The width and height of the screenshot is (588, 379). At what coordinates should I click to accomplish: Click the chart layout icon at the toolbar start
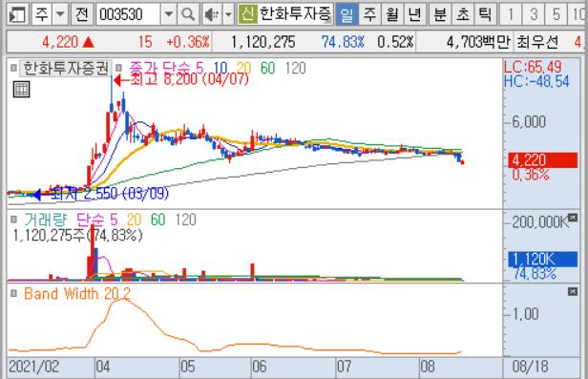17,14
